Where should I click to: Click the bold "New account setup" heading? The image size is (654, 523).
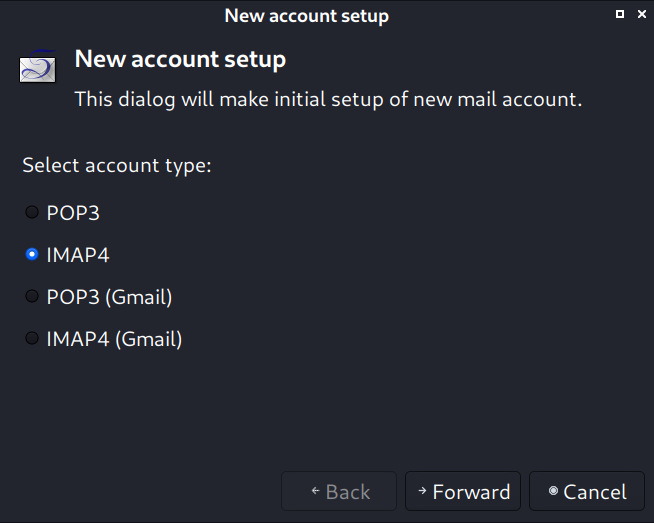tap(180, 59)
